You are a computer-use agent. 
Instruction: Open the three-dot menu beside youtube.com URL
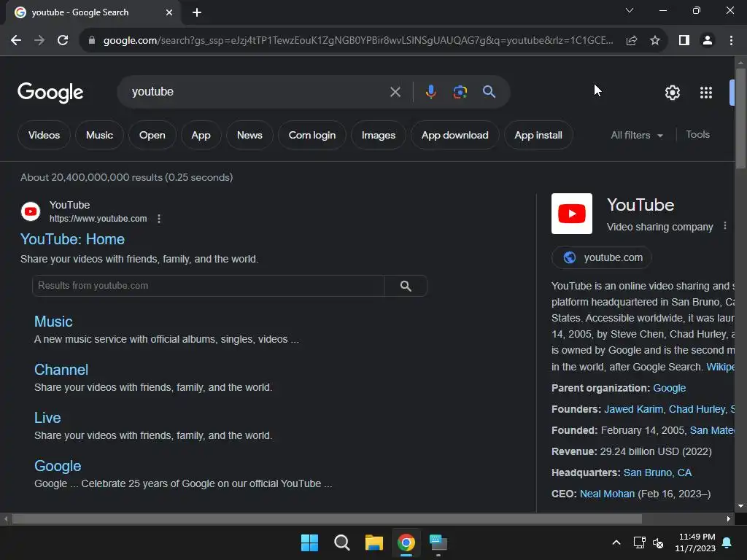(x=159, y=219)
